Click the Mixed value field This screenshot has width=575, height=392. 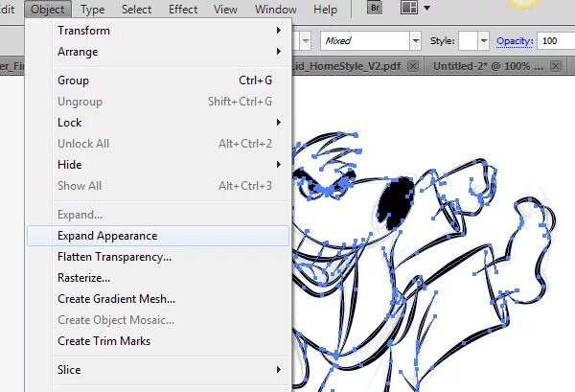365,40
